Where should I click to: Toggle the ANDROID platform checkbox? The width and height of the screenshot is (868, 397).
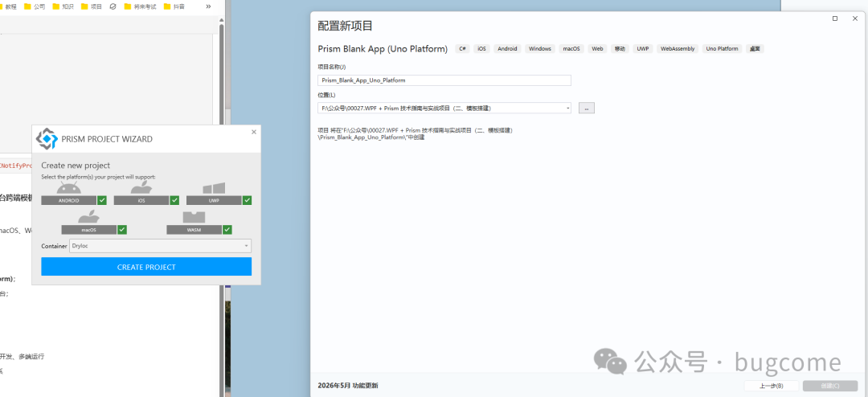[x=102, y=200]
